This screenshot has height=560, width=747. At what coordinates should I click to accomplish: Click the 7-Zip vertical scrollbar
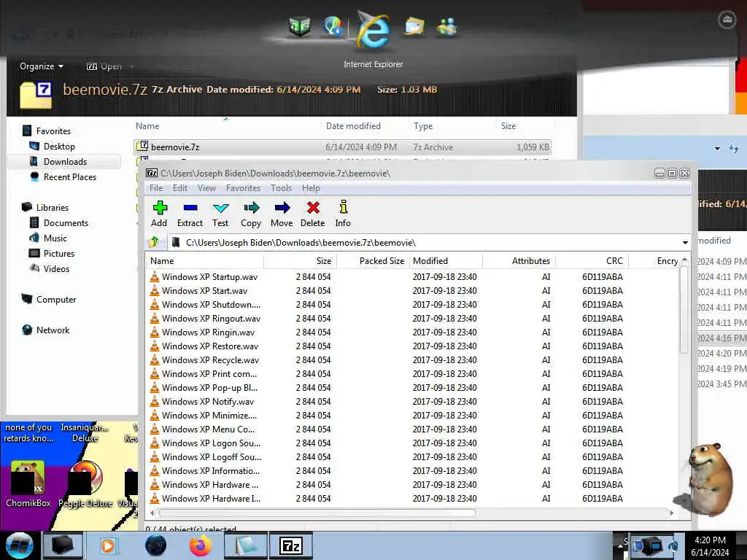(684, 309)
